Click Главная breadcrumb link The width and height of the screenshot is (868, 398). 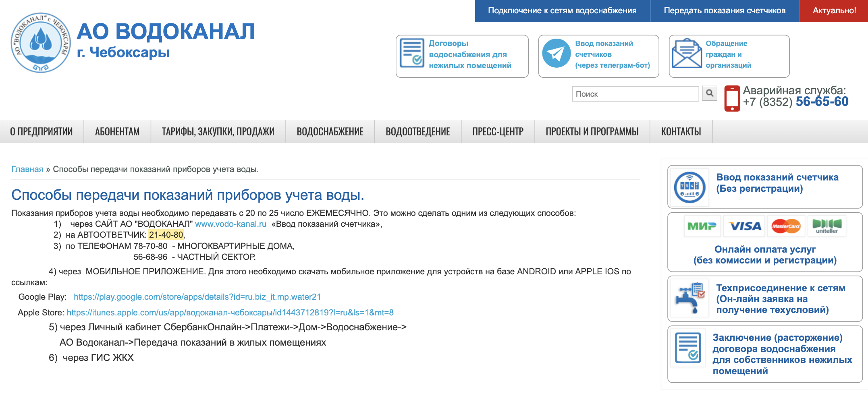pos(27,169)
